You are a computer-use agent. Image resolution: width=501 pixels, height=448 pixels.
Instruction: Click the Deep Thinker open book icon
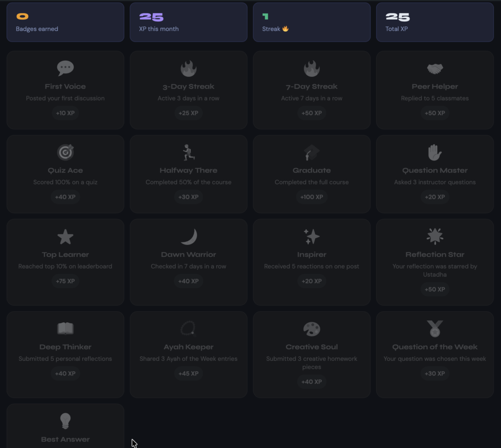[65, 329]
